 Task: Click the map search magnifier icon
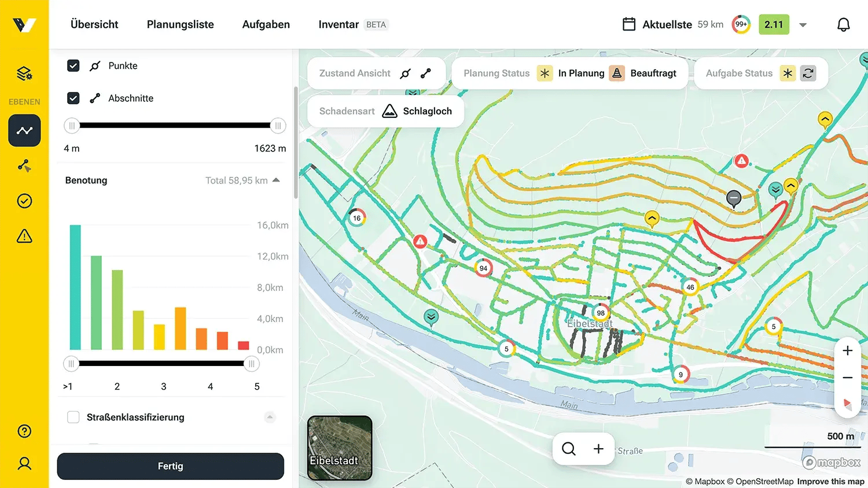(x=569, y=449)
